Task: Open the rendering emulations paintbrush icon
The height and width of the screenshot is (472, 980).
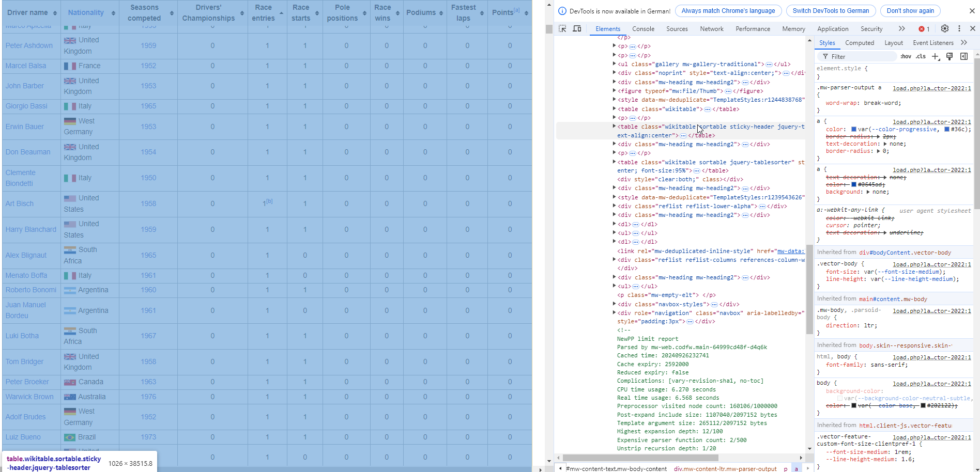Action: pos(950,57)
